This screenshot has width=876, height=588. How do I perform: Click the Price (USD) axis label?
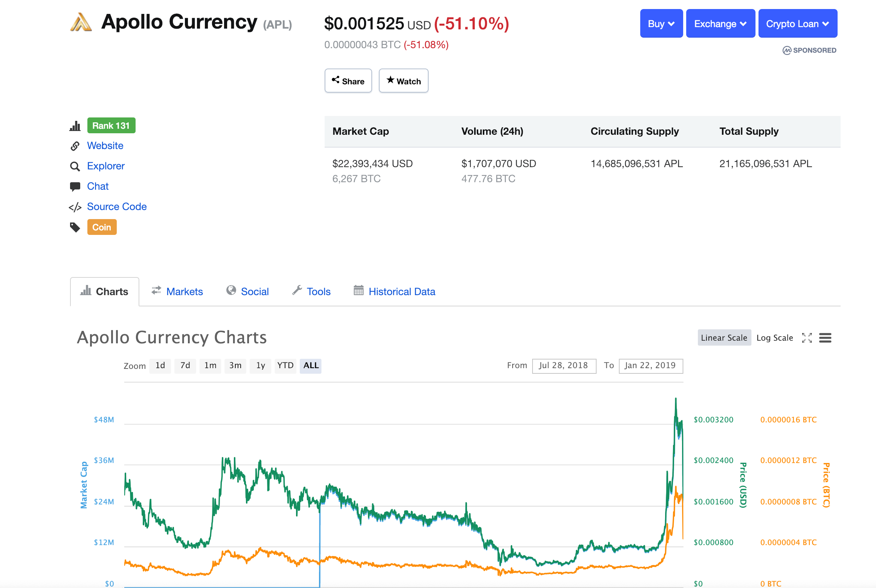742,485
